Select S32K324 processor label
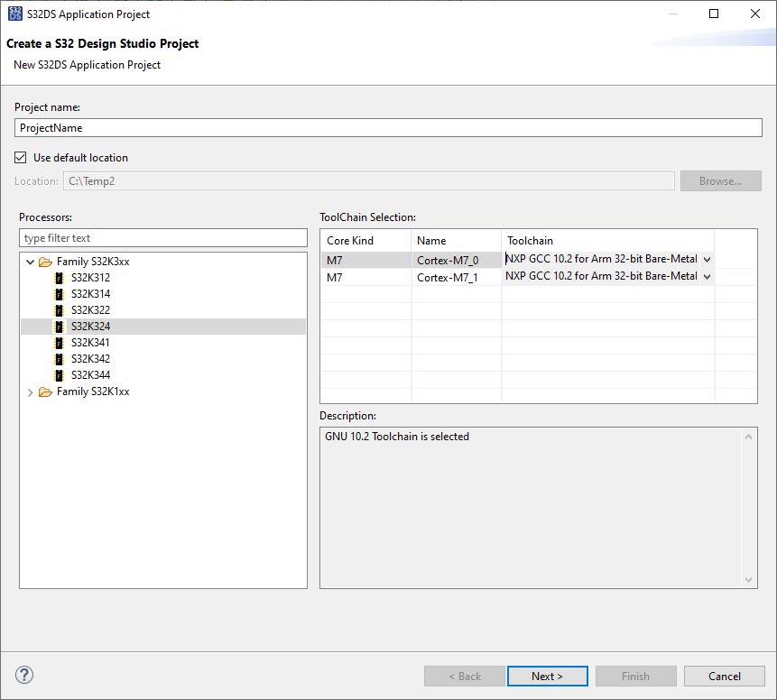777x700 pixels. (90, 327)
